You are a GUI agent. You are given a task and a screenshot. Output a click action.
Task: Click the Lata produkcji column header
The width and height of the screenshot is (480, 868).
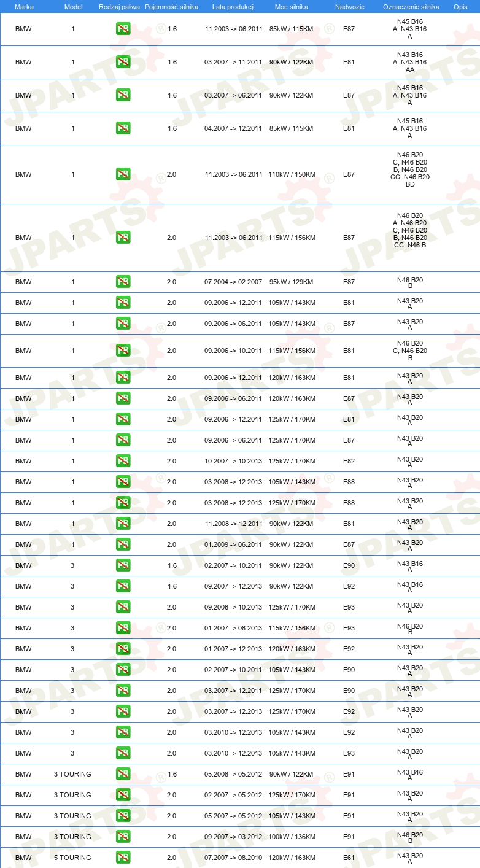click(x=233, y=6)
